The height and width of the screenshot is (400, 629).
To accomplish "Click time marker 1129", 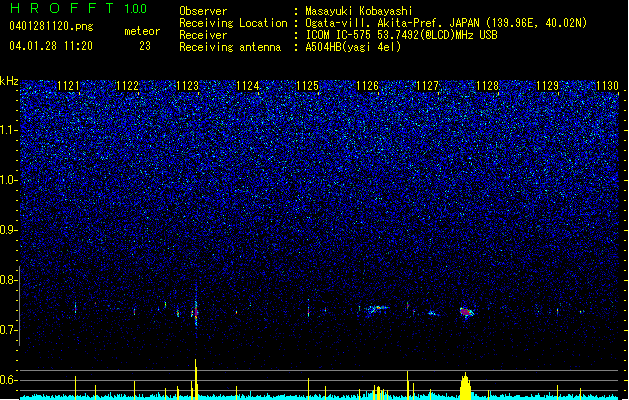I will click(x=548, y=86).
